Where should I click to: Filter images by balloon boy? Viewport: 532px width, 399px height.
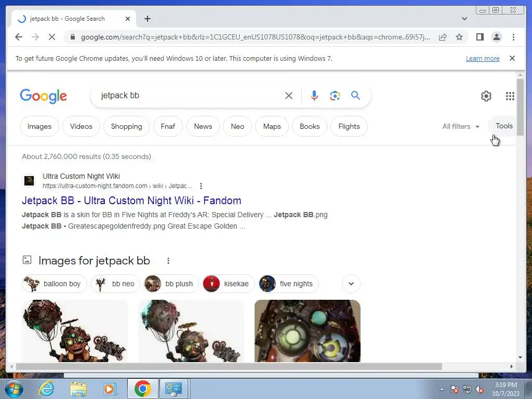pyautogui.click(x=55, y=284)
